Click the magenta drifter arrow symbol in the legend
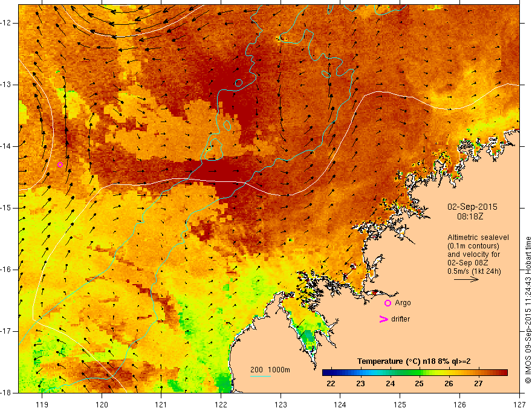 [383, 319]
